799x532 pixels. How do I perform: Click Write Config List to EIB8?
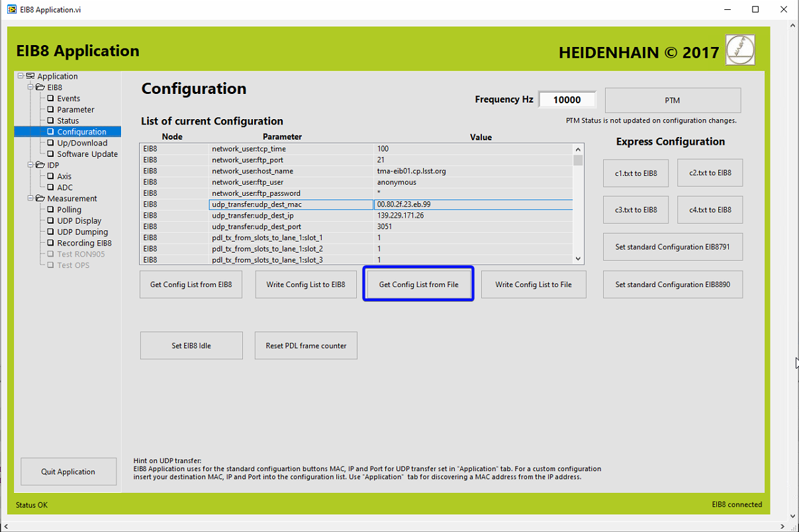click(x=306, y=285)
